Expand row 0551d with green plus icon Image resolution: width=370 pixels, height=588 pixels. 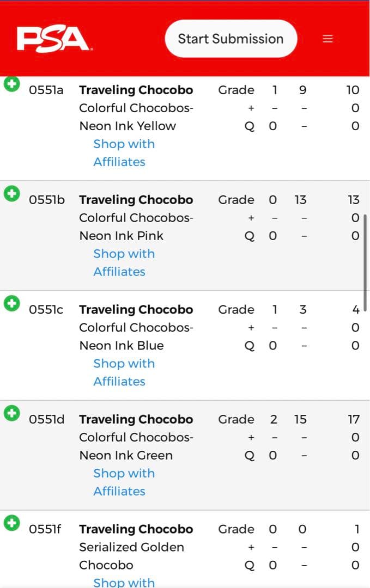coord(11,413)
